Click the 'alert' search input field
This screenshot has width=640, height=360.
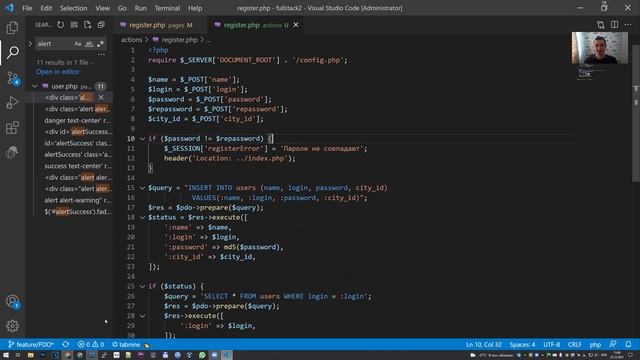coord(54,44)
